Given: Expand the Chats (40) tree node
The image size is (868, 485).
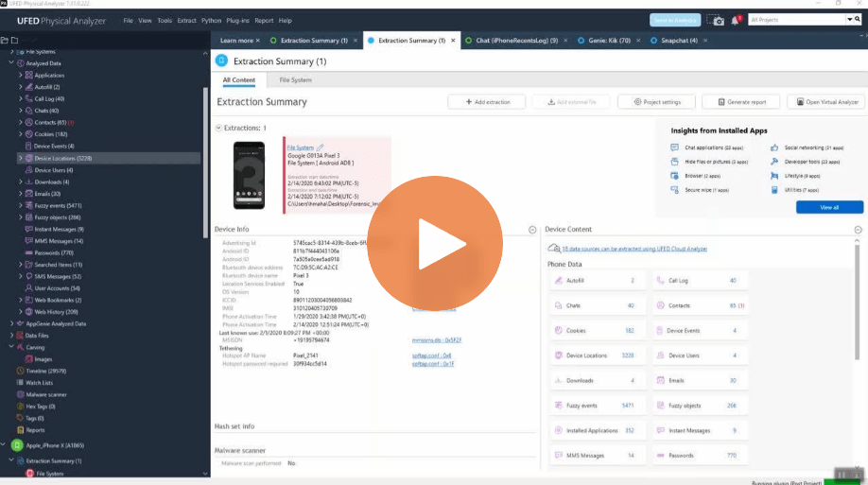Looking at the screenshot, I should pyautogui.click(x=21, y=111).
